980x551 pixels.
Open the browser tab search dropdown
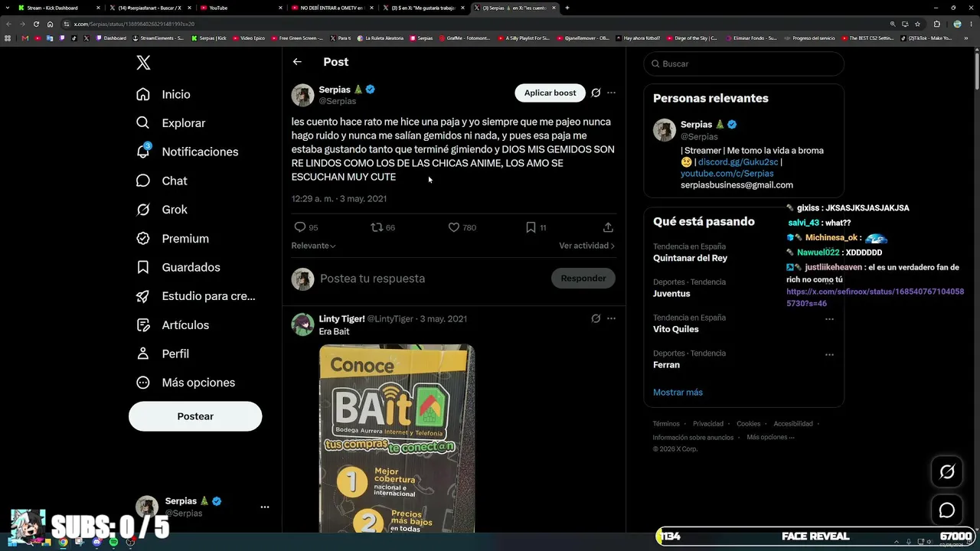pos(8,8)
